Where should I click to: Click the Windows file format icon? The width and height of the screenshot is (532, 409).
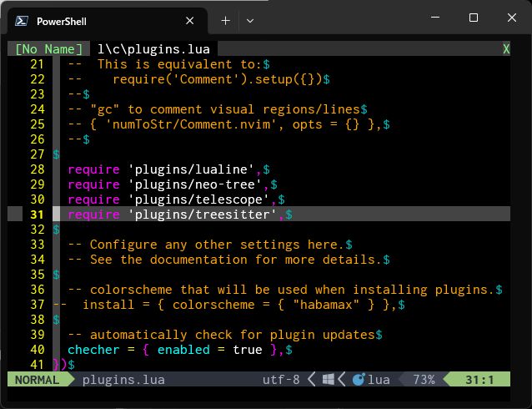[x=329, y=380]
